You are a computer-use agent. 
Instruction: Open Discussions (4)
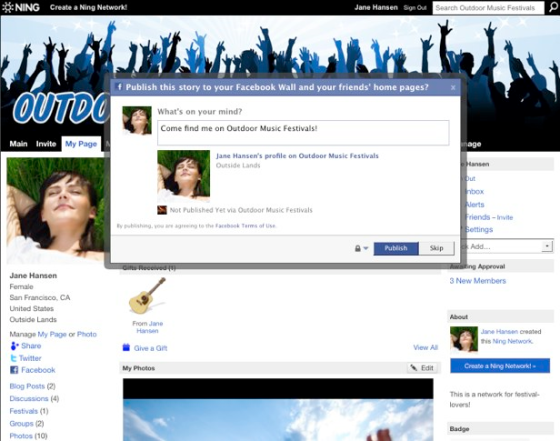pos(34,399)
